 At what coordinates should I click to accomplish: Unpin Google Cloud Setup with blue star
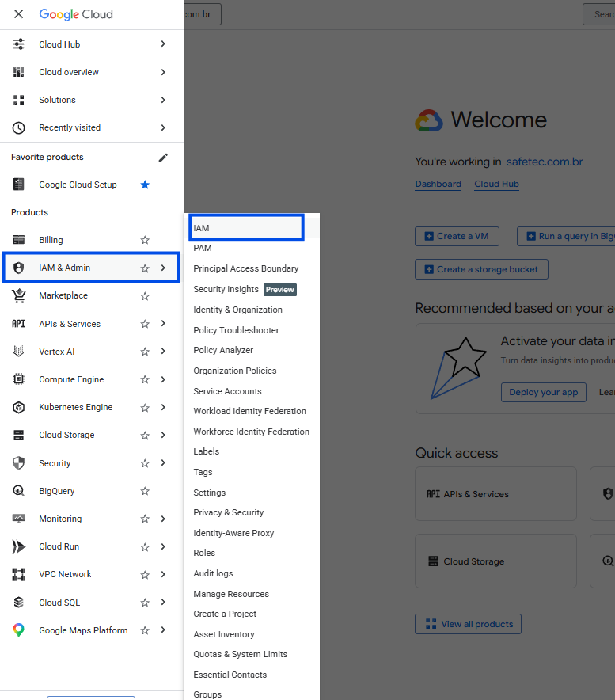point(145,185)
